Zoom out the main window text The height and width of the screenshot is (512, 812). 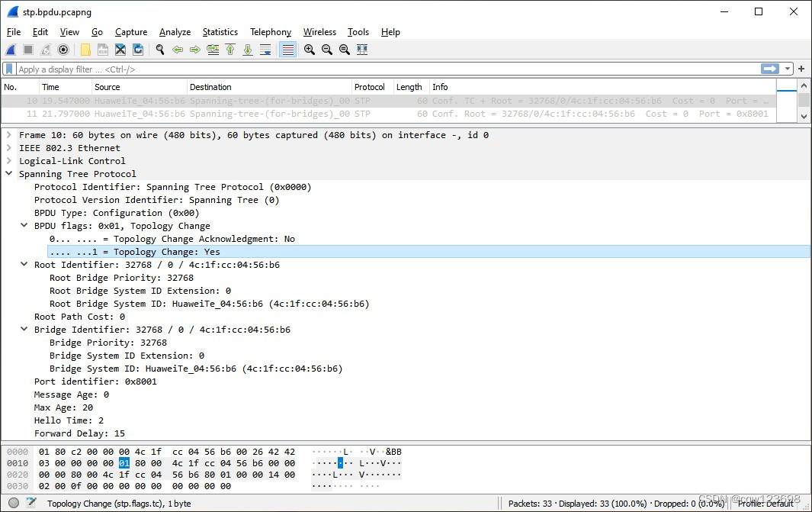(x=327, y=50)
